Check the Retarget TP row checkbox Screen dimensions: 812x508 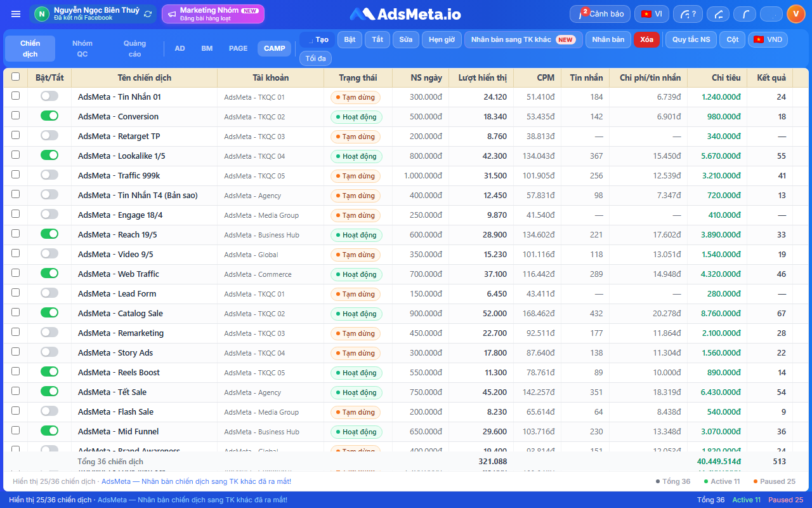[16, 135]
